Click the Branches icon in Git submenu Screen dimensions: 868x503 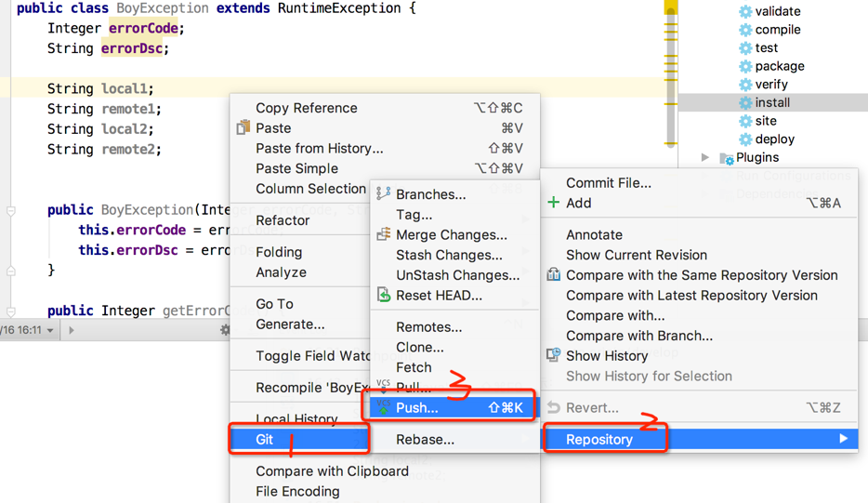pyautogui.click(x=383, y=194)
